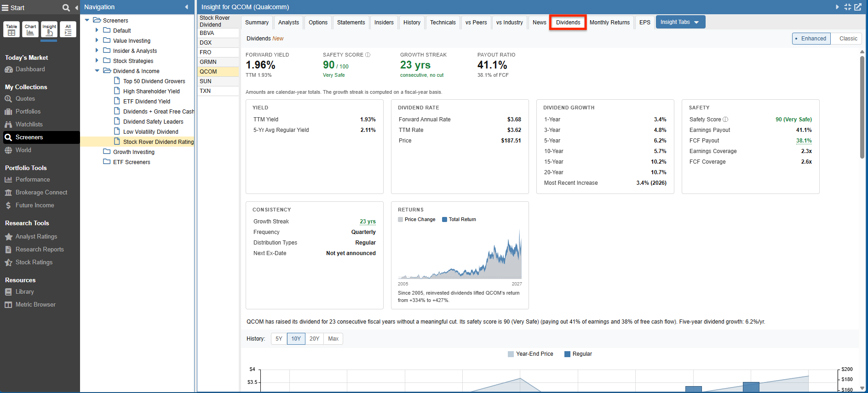Set history range to 10Y
The image size is (868, 393).
(x=296, y=339)
